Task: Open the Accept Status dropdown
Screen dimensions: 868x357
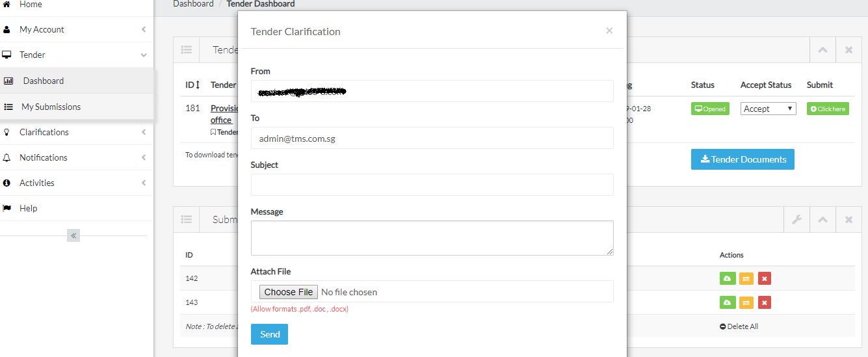Action: [769, 109]
